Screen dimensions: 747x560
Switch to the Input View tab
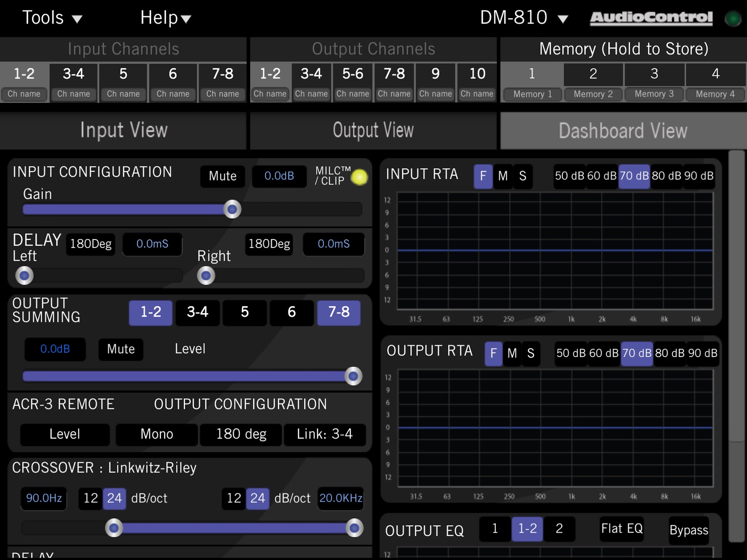[x=123, y=130]
